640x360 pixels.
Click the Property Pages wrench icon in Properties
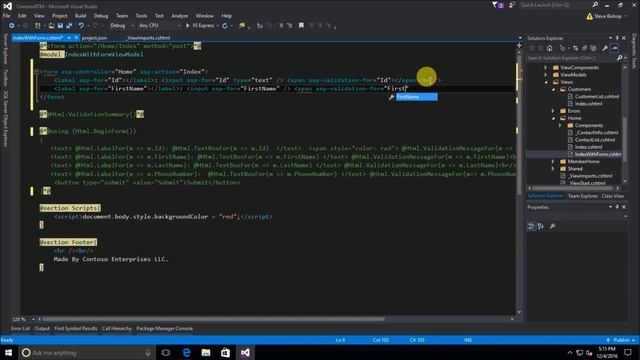(553, 226)
